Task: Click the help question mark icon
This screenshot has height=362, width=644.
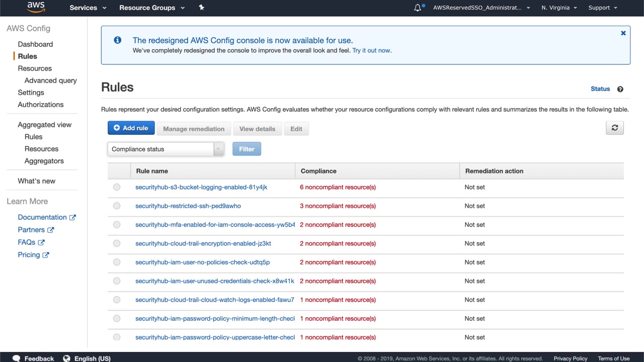Action: pyautogui.click(x=620, y=89)
